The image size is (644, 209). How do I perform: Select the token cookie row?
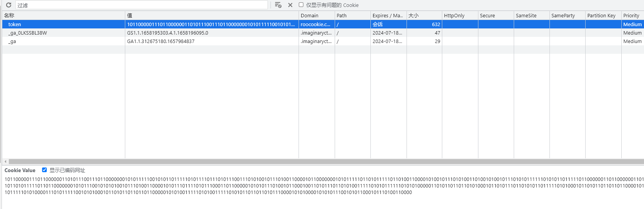click(x=323, y=24)
